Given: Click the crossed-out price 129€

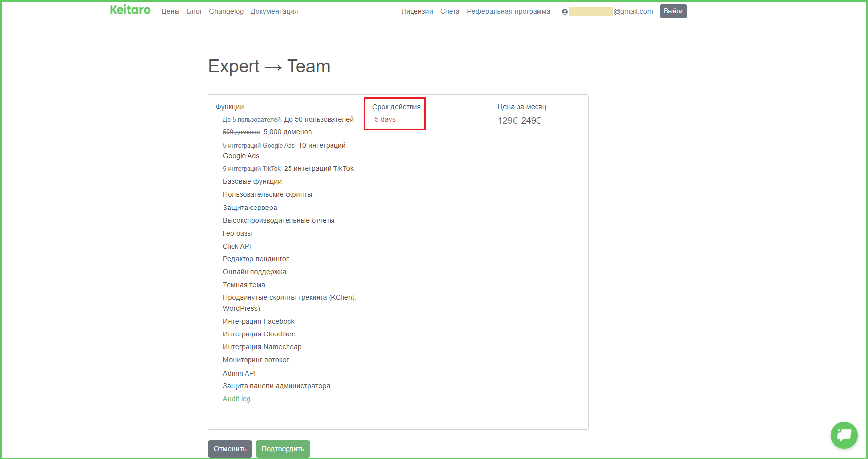Looking at the screenshot, I should [508, 121].
